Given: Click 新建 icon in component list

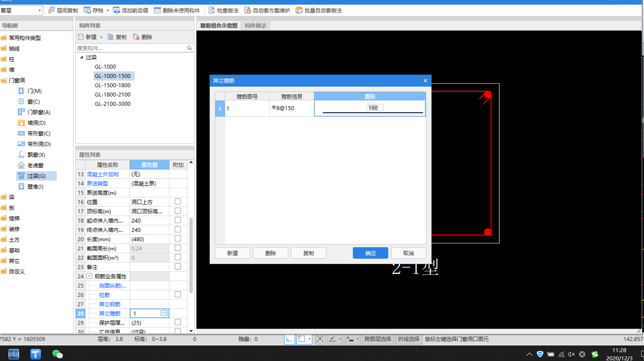Looking at the screenshot, I should (x=81, y=37).
